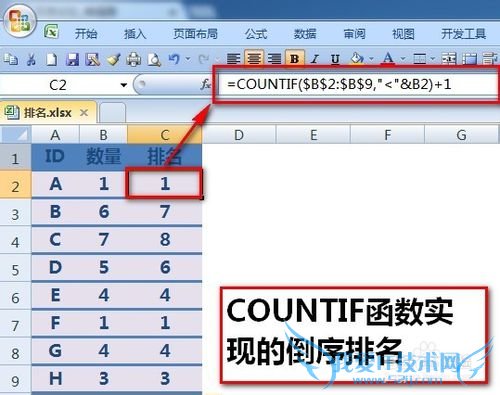The image size is (500, 395).
Task: Select column B header
Action: click(x=103, y=135)
